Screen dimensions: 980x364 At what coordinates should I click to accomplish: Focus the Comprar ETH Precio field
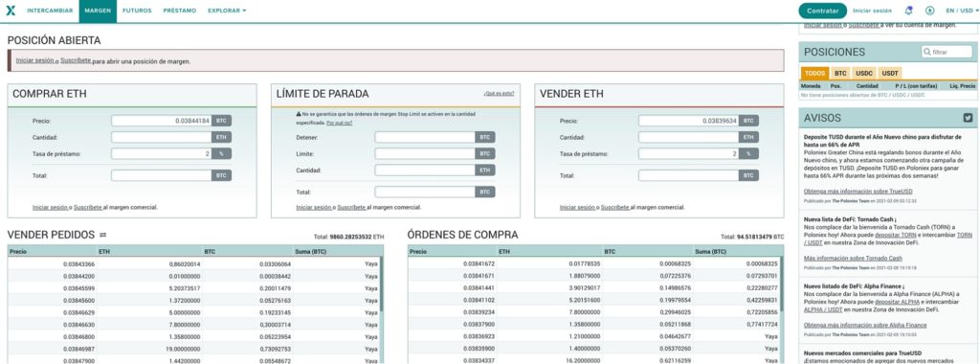click(x=161, y=121)
